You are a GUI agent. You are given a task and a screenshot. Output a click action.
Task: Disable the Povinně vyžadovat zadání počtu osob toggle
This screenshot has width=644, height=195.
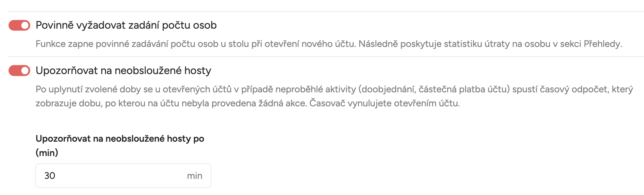19,25
